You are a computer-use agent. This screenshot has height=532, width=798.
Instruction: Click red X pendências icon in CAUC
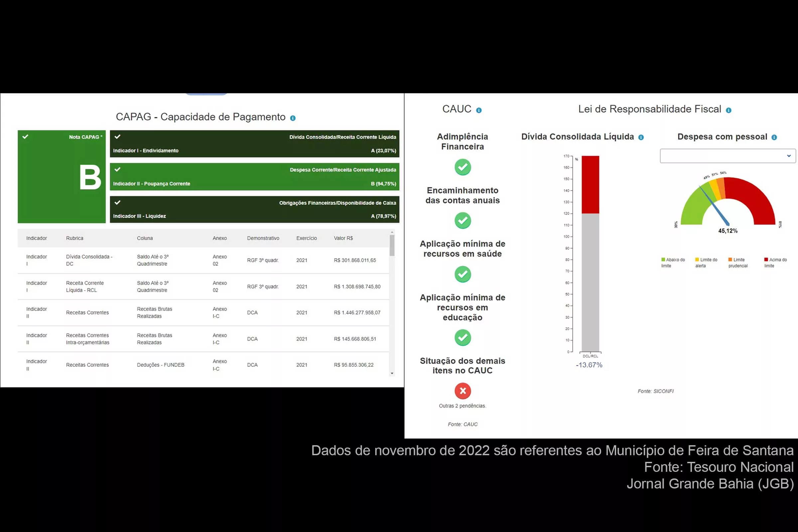[x=463, y=391]
